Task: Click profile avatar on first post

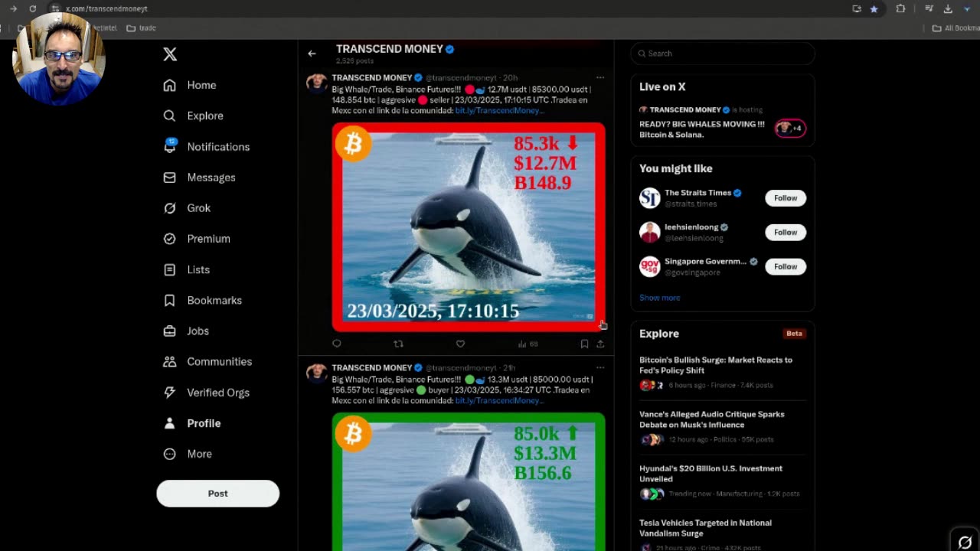Action: coord(317,83)
